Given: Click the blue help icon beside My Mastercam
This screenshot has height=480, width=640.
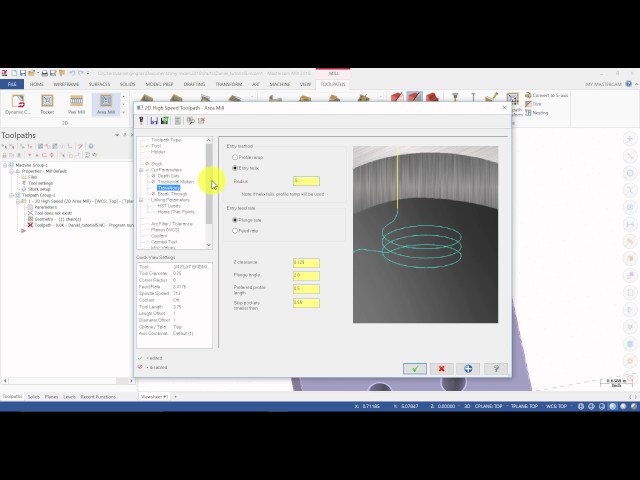Looking at the screenshot, I should point(629,84).
